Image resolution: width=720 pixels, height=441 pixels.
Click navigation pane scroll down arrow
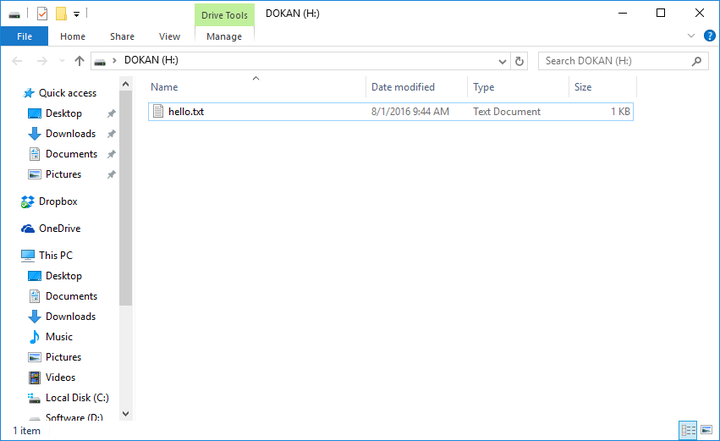125,414
